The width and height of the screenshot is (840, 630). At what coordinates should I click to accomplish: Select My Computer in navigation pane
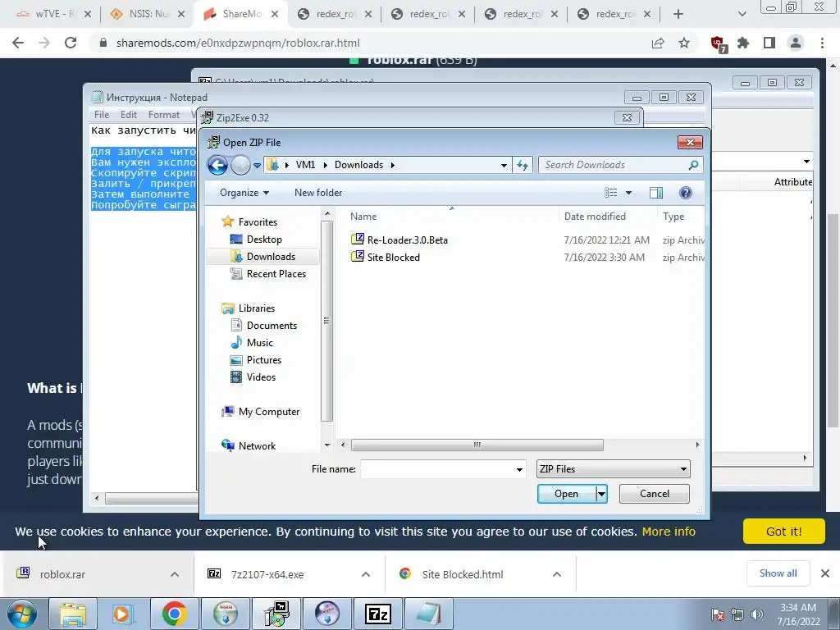(269, 412)
